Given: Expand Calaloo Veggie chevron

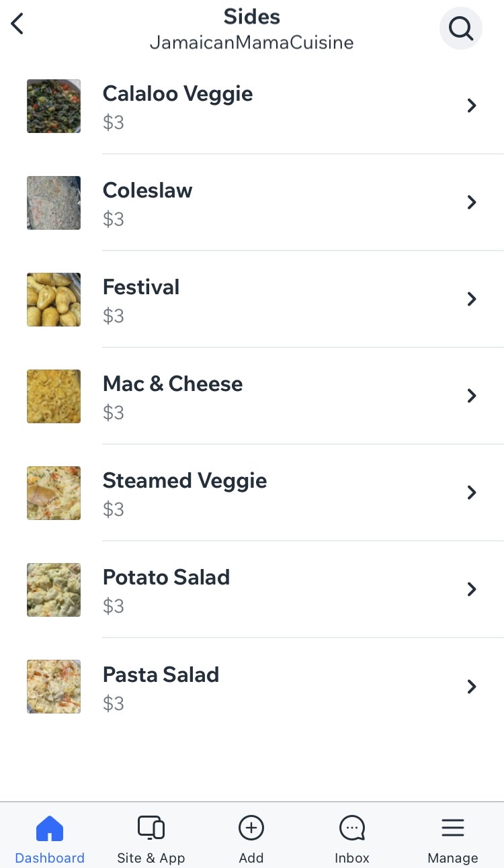Looking at the screenshot, I should coord(472,105).
